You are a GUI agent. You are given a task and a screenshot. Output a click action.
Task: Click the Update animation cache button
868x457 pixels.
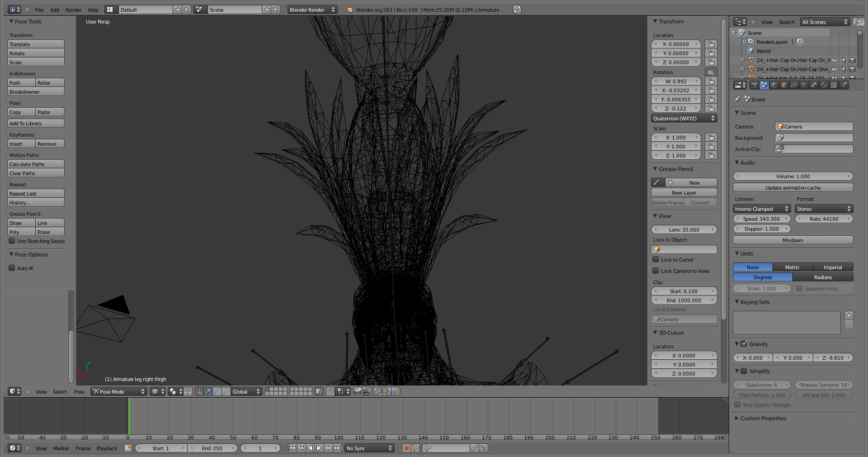[793, 187]
